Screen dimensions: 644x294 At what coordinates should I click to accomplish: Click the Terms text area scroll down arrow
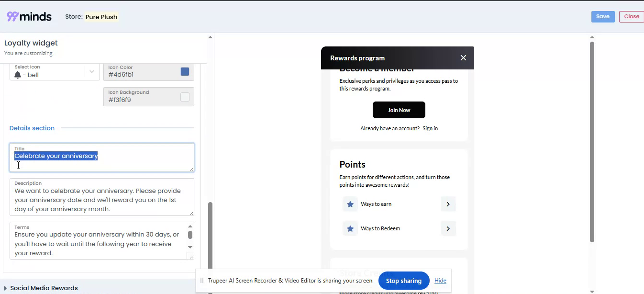(x=190, y=247)
